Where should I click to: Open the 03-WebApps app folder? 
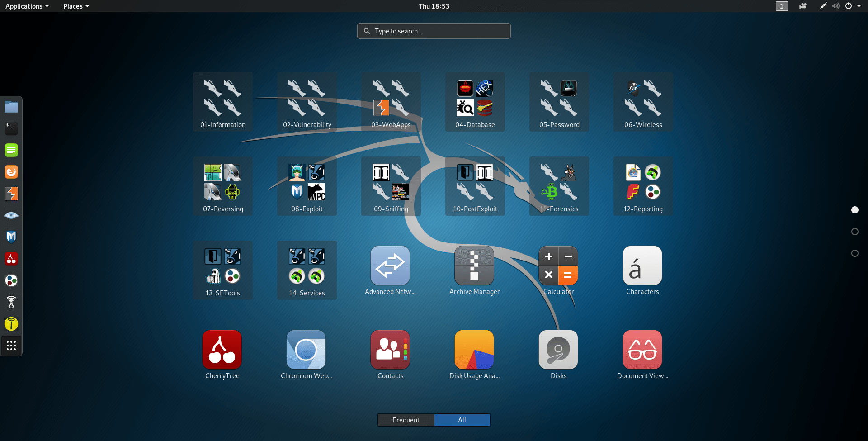click(x=391, y=102)
